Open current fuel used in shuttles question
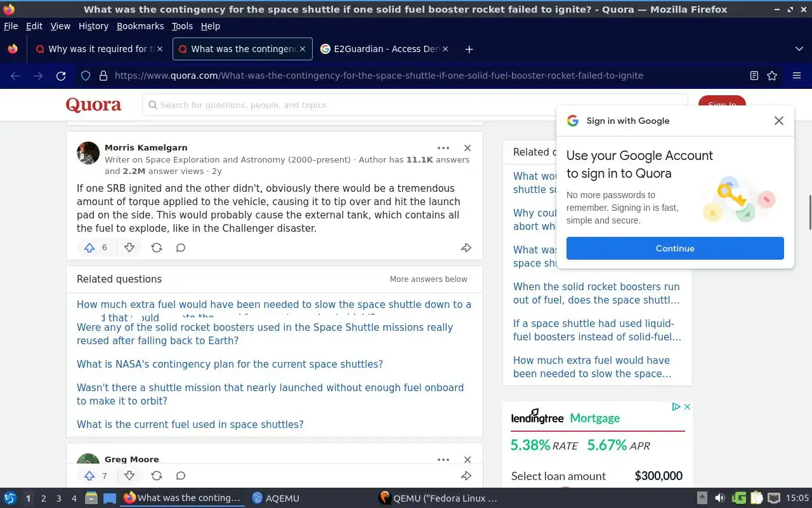 (x=190, y=424)
